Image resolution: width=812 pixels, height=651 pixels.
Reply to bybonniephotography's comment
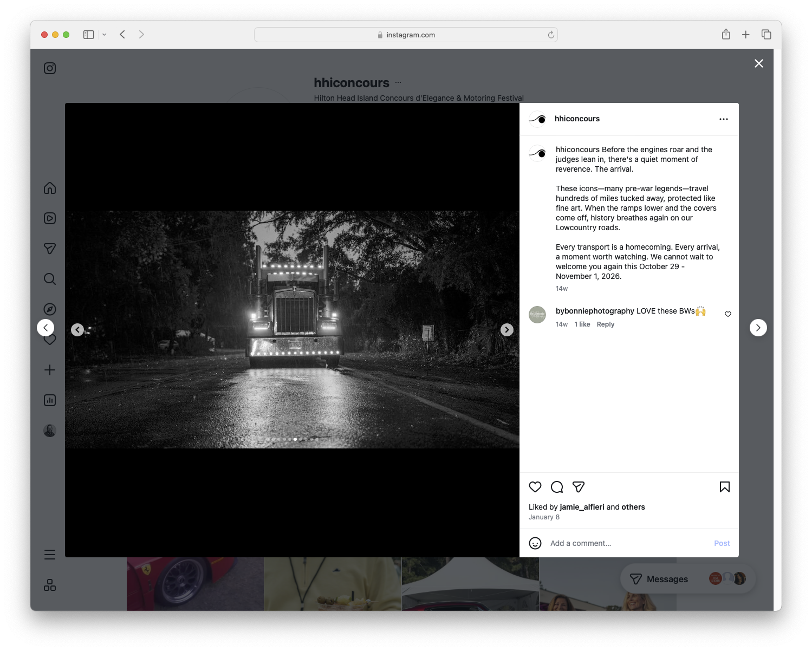[605, 324]
